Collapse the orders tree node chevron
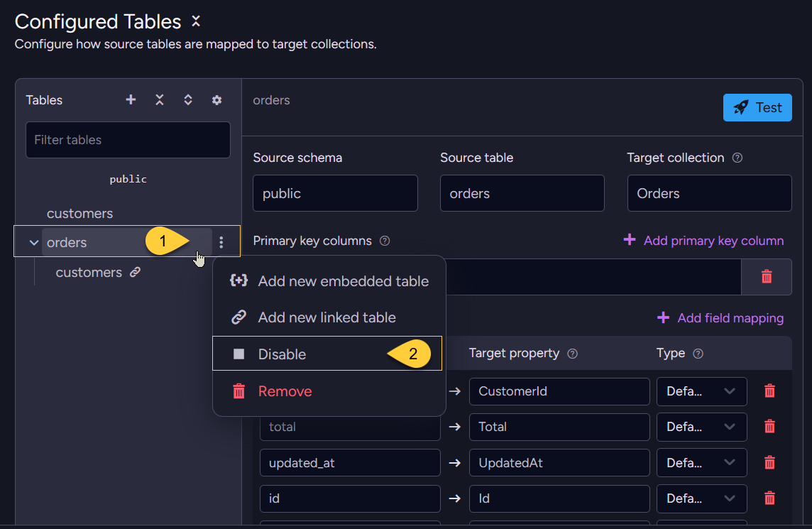Screen dimensions: 812x529 pyautogui.click(x=33, y=242)
